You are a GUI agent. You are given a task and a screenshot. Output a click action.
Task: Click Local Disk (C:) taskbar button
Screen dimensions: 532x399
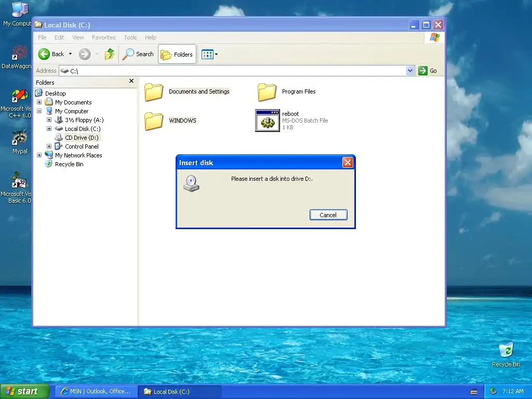click(180, 392)
